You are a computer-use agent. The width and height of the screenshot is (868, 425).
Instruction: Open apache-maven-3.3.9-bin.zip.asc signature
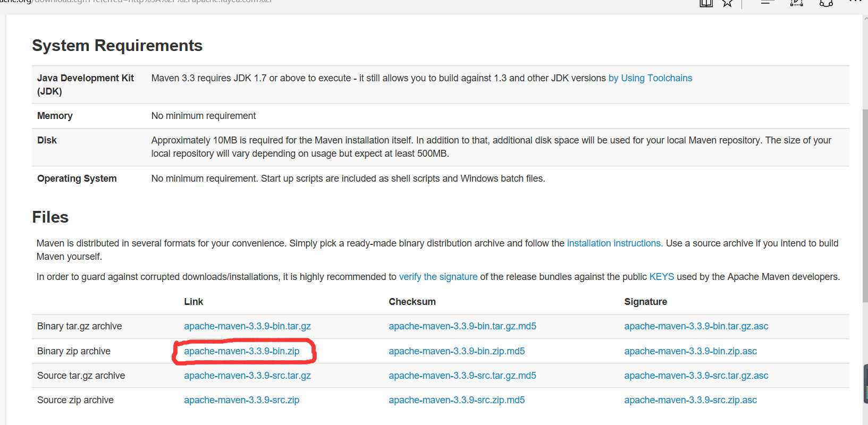690,351
